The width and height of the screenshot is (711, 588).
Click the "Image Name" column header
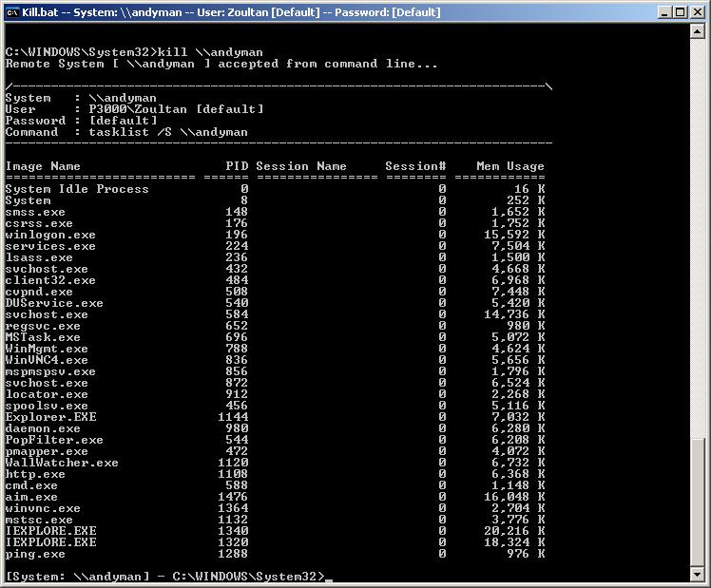tap(43, 166)
